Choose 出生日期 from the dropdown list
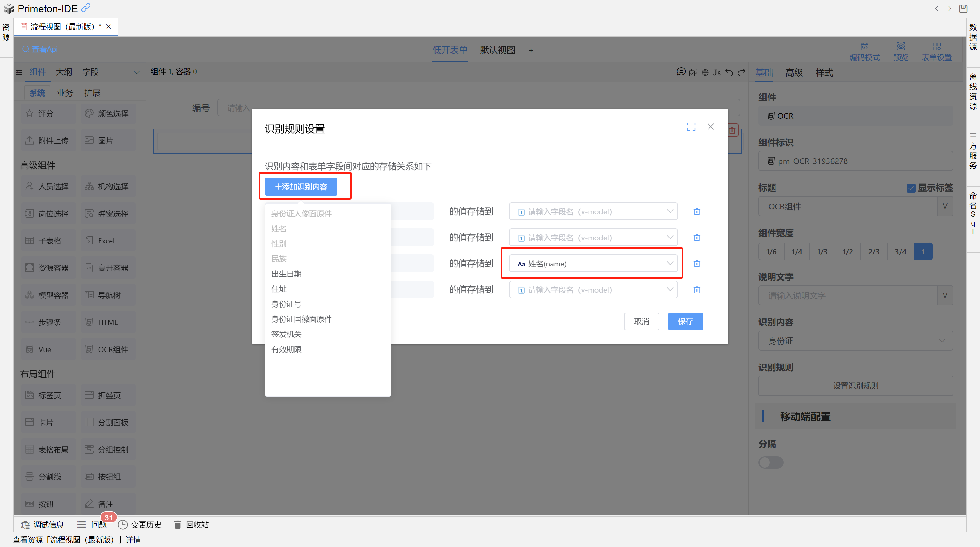Image resolution: width=980 pixels, height=547 pixels. (x=286, y=274)
